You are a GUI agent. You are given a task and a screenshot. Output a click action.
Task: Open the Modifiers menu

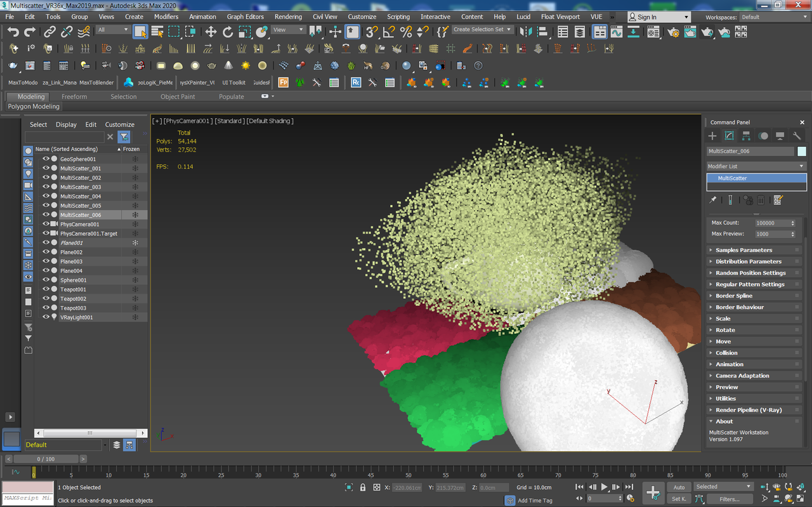(166, 16)
